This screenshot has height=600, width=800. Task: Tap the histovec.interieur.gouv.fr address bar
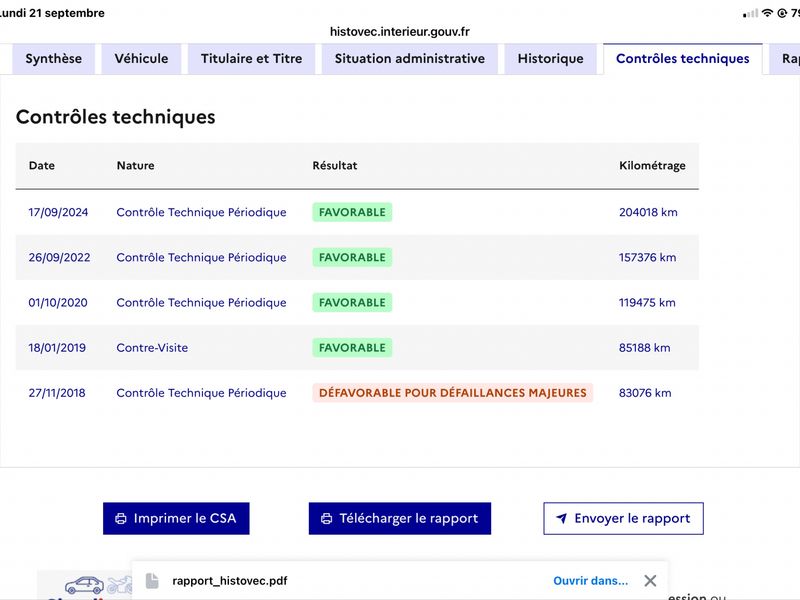[x=399, y=32]
